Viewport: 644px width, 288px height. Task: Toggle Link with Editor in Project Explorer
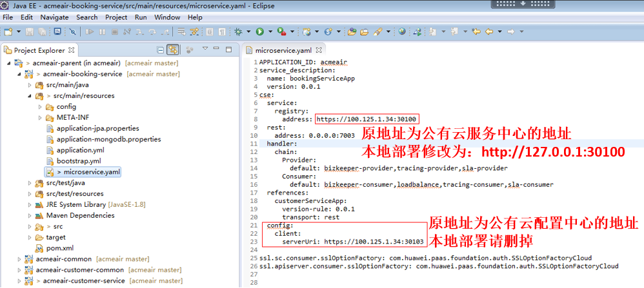click(173, 50)
